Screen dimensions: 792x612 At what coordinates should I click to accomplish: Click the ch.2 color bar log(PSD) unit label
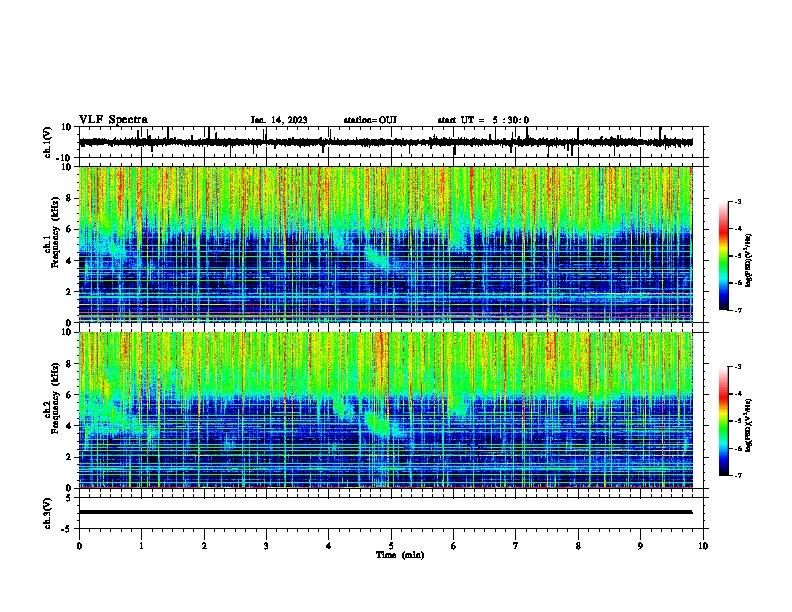tap(749, 425)
